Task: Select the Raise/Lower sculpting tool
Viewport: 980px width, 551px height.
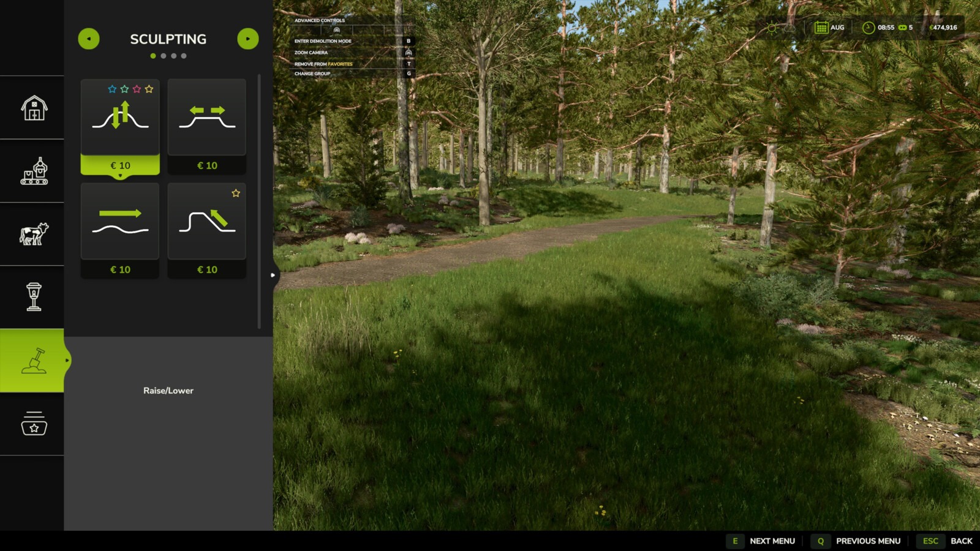Action: point(120,118)
